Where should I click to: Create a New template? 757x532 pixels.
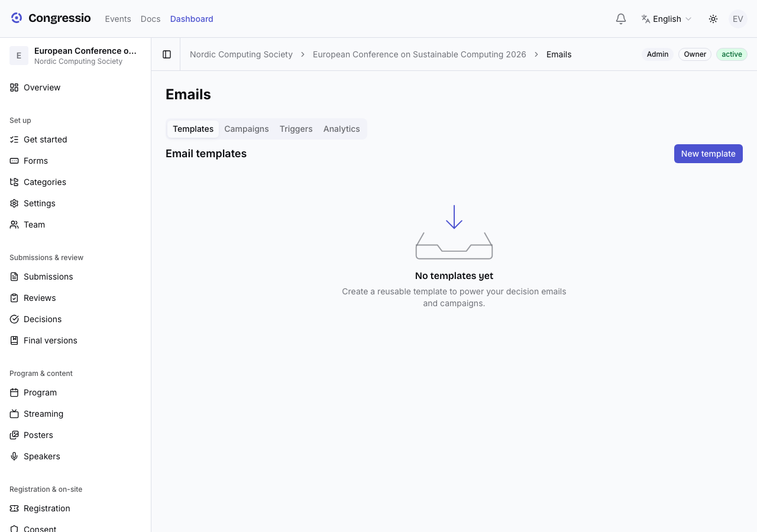coord(708,154)
